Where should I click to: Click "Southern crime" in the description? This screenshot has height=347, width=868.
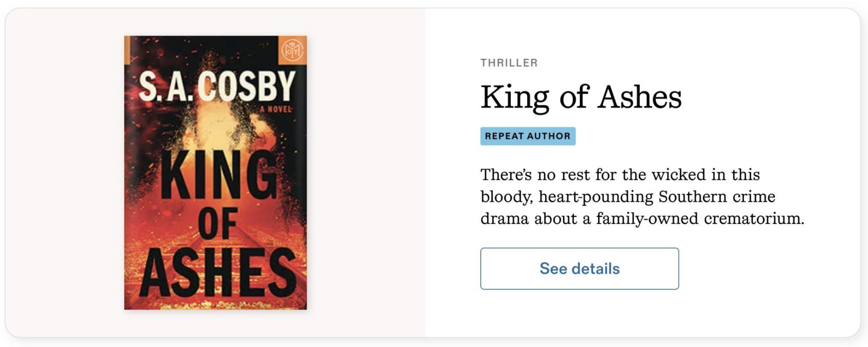click(716, 197)
